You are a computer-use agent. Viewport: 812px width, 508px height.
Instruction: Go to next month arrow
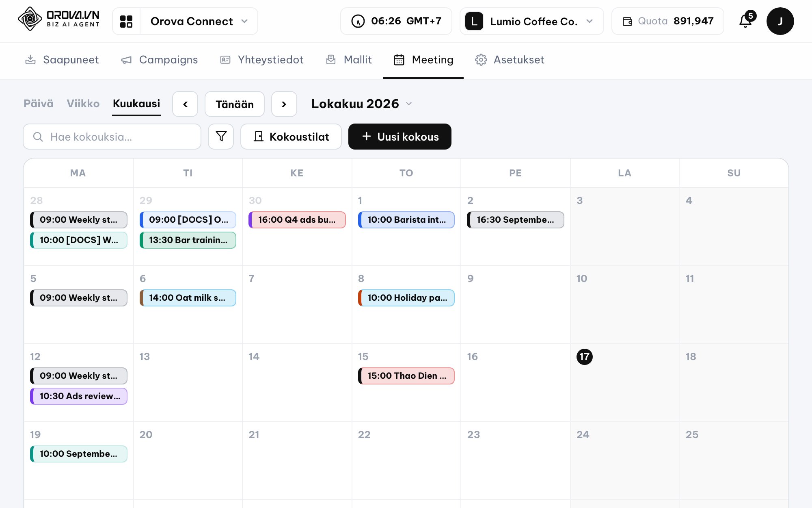(284, 104)
